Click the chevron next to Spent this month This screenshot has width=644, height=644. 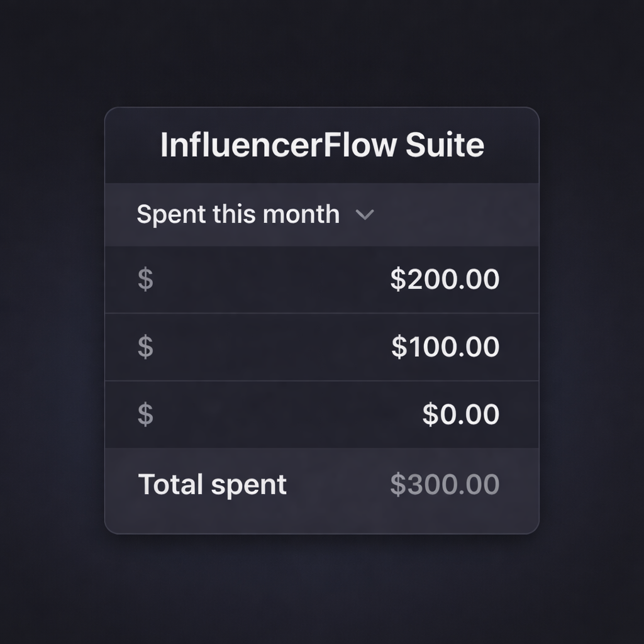click(365, 214)
